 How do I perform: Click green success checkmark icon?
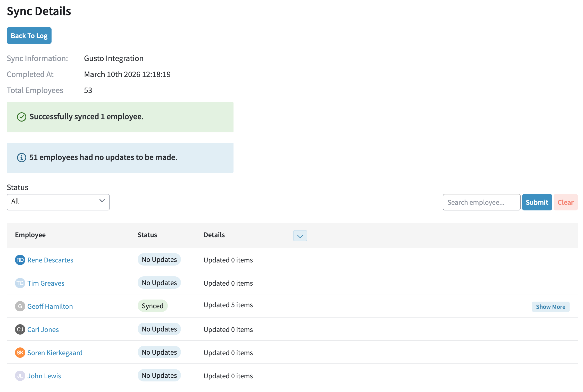click(22, 117)
